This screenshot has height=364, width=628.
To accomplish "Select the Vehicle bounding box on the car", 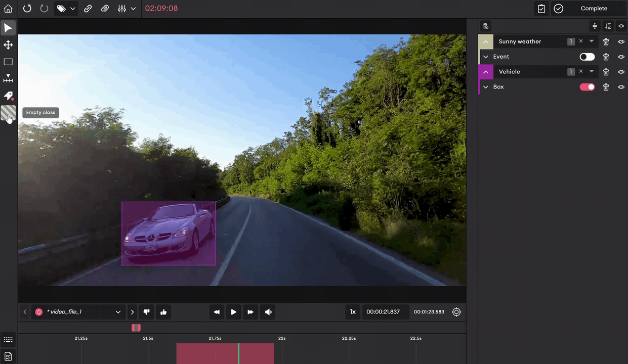I will pyautogui.click(x=169, y=234).
